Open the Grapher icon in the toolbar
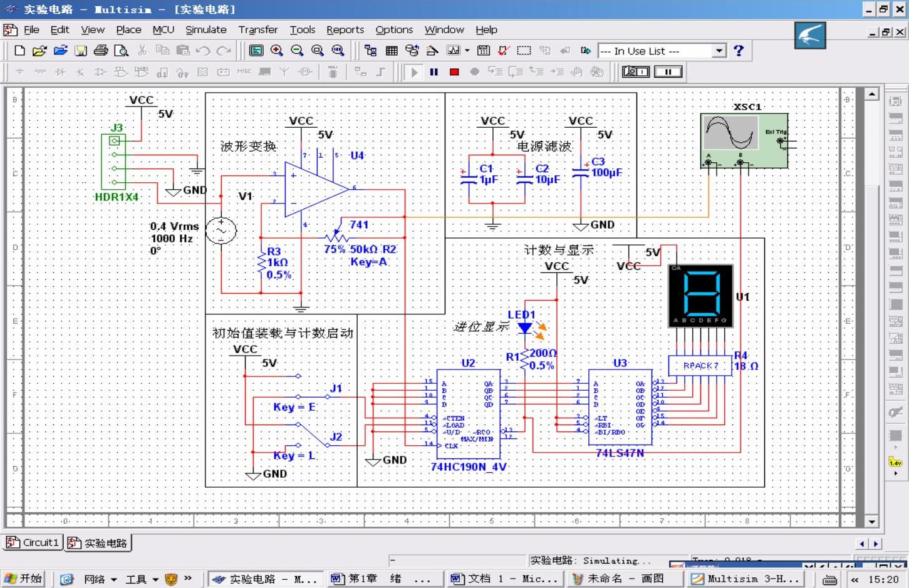This screenshot has height=588, width=909. [x=454, y=51]
